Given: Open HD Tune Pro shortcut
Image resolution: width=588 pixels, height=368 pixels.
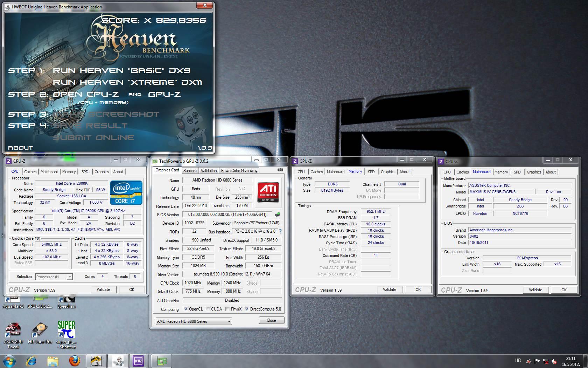Looking at the screenshot, I should point(40,333).
